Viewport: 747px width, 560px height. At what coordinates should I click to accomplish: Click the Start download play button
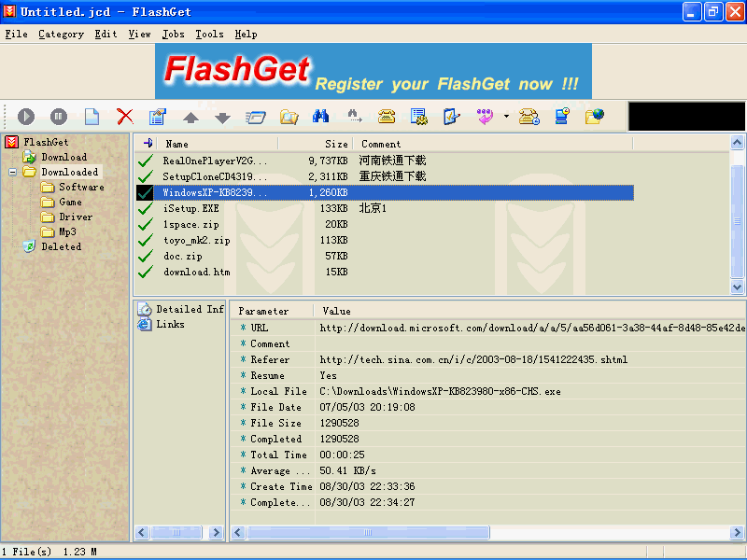click(x=26, y=117)
